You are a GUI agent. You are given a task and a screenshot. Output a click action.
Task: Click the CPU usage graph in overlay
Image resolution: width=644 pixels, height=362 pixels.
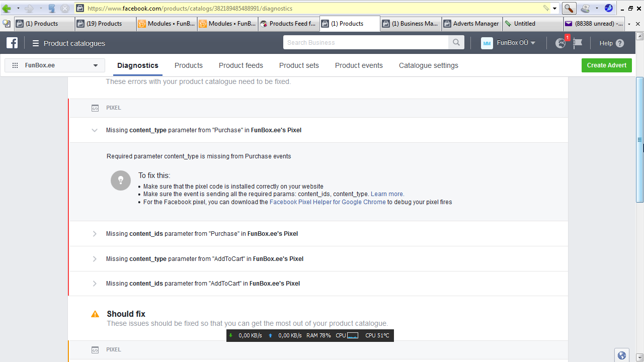[x=353, y=335]
